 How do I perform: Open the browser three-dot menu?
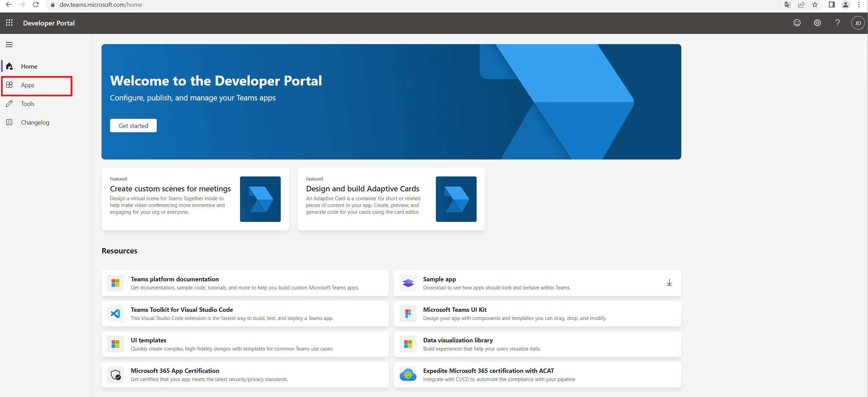point(859,5)
